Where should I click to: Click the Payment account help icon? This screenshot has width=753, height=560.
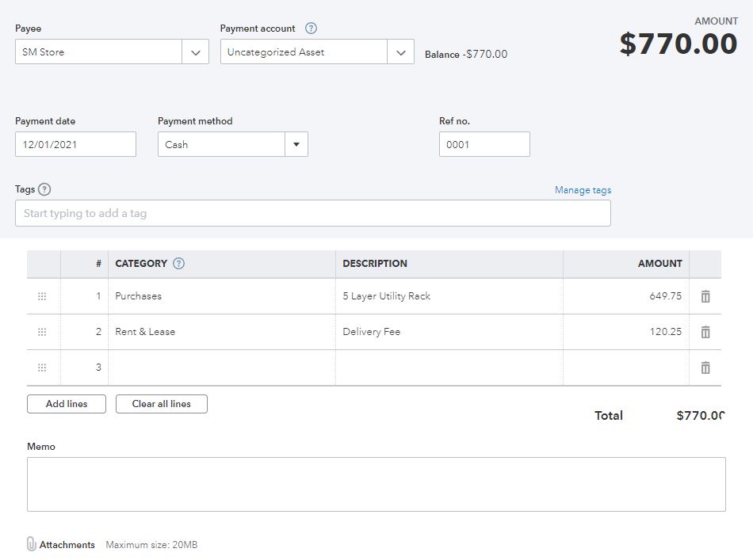tap(312, 29)
